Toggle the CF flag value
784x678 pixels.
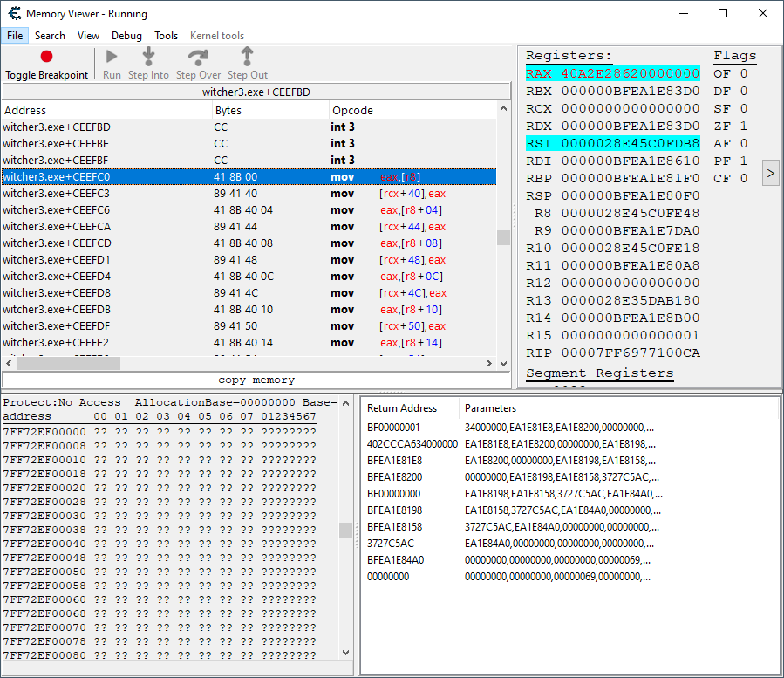(743, 178)
